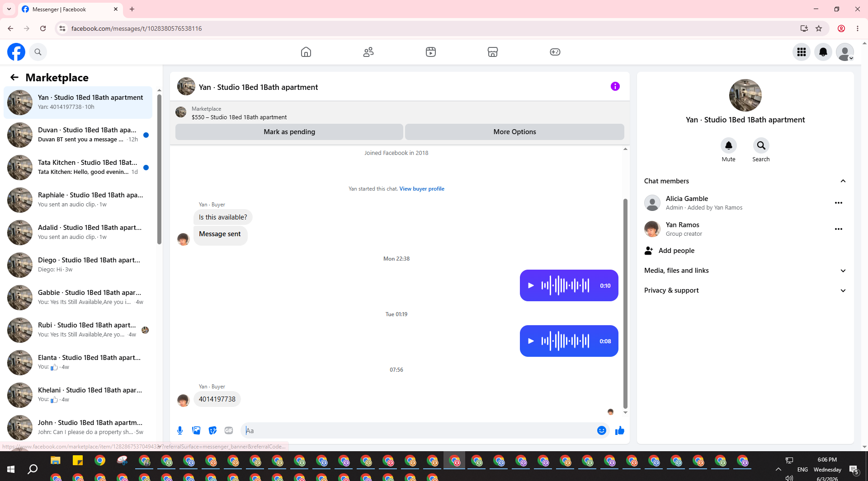Open the account profile menu avatar

(x=845, y=52)
